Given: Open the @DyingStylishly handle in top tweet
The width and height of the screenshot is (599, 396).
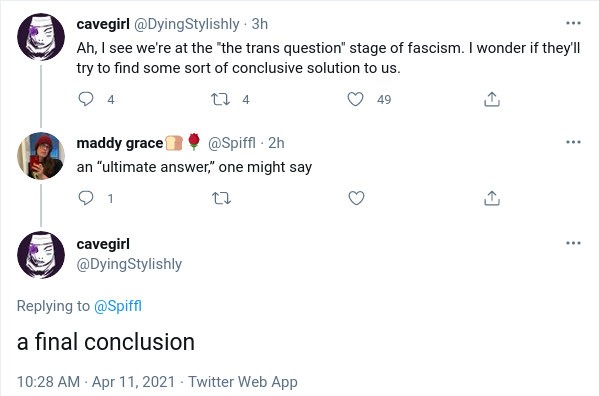Looking at the screenshot, I should [186, 24].
